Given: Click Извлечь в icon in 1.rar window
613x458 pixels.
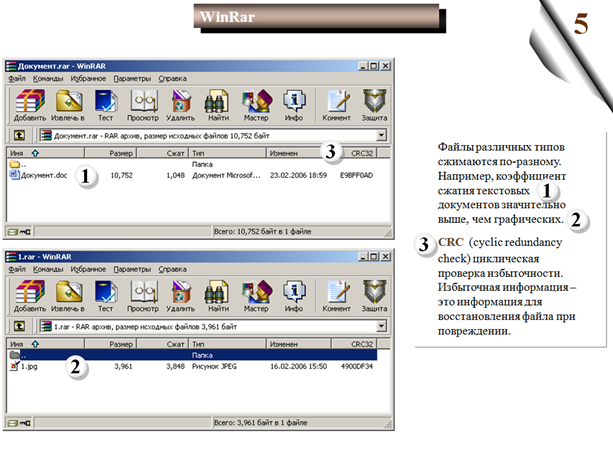Looking at the screenshot, I should click(x=68, y=296).
